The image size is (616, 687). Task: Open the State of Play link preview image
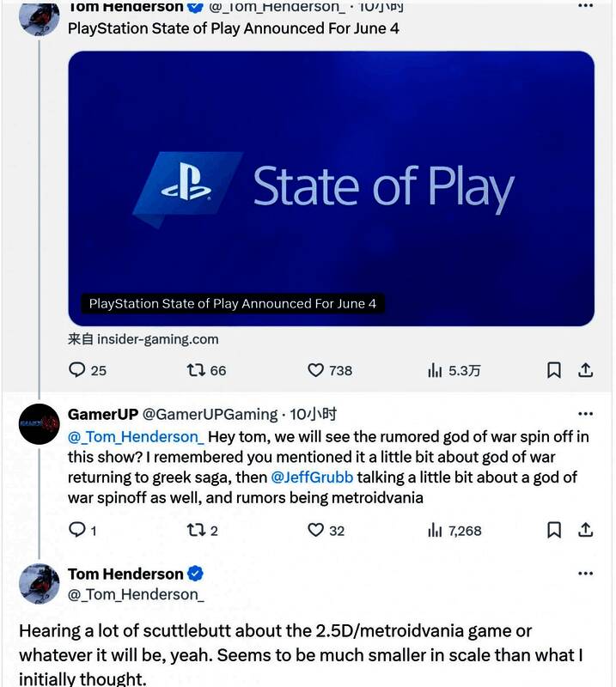pos(331,187)
